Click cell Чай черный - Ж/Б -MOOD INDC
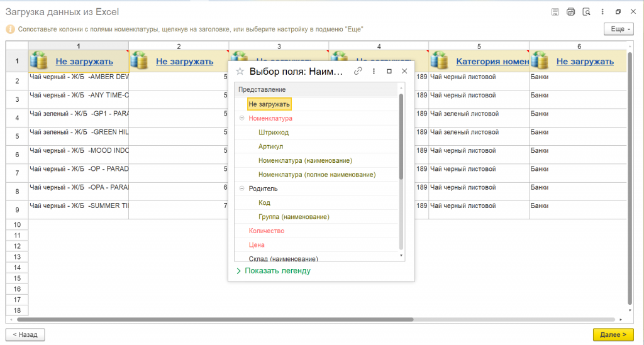644x345 pixels. [x=79, y=155]
